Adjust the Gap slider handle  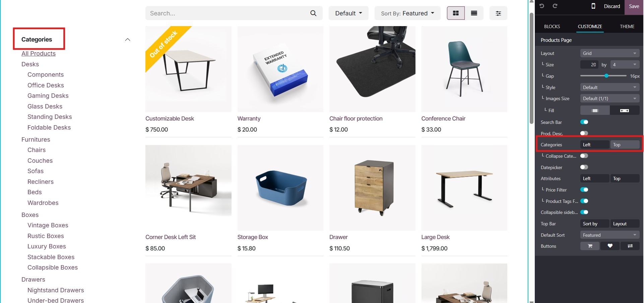(x=606, y=76)
